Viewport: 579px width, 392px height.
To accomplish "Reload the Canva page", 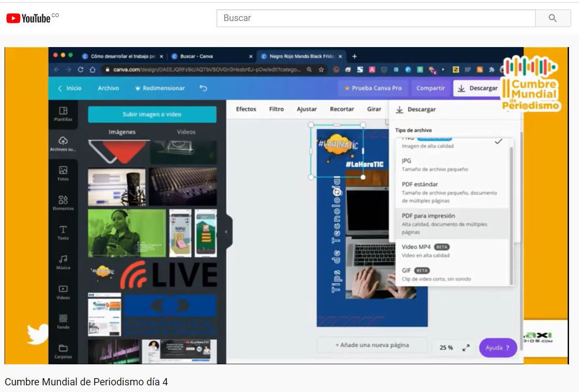I will [80, 69].
